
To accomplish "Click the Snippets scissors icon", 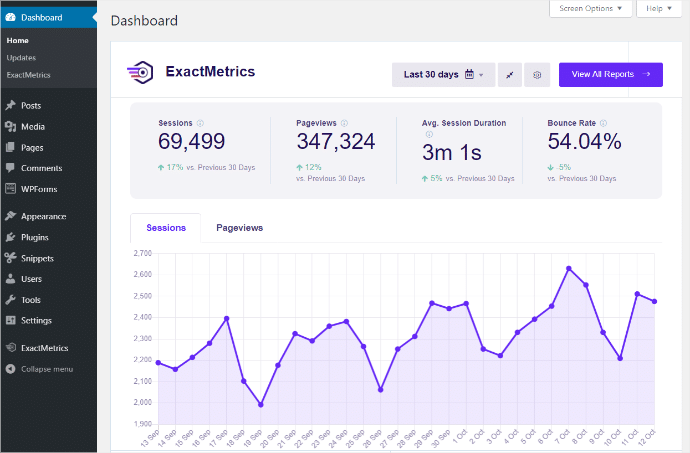I will click(11, 258).
